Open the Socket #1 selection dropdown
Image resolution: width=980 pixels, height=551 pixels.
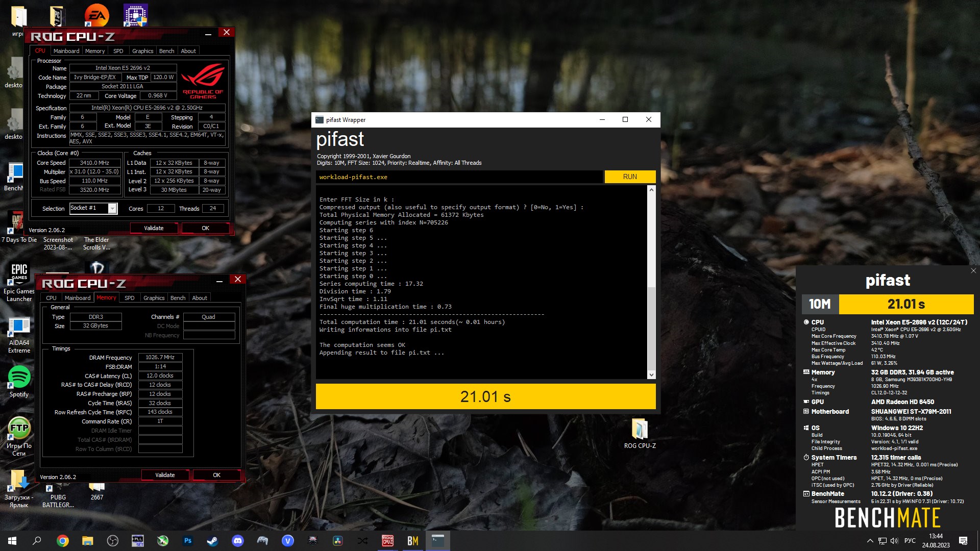pos(93,208)
